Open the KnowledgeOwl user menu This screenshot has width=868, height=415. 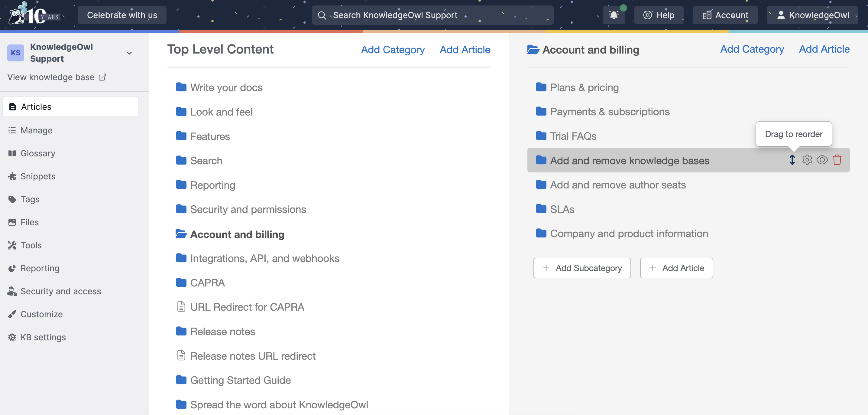pyautogui.click(x=812, y=15)
